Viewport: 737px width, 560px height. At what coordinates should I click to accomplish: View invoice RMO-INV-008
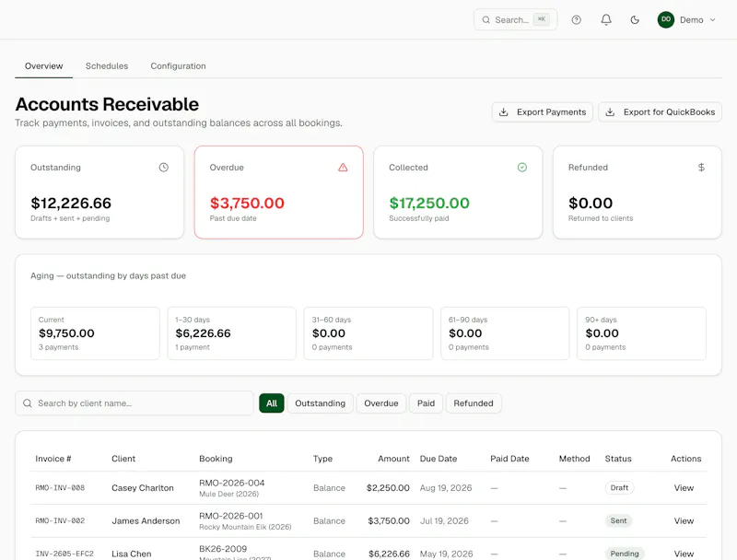(684, 487)
